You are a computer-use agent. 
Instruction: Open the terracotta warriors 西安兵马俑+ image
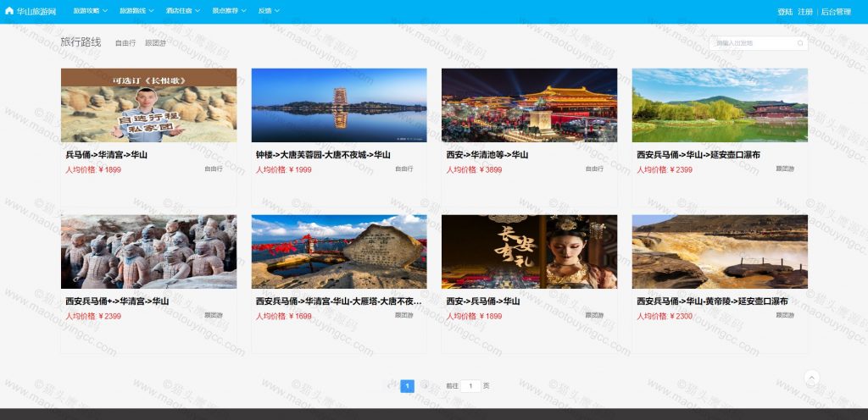click(149, 251)
